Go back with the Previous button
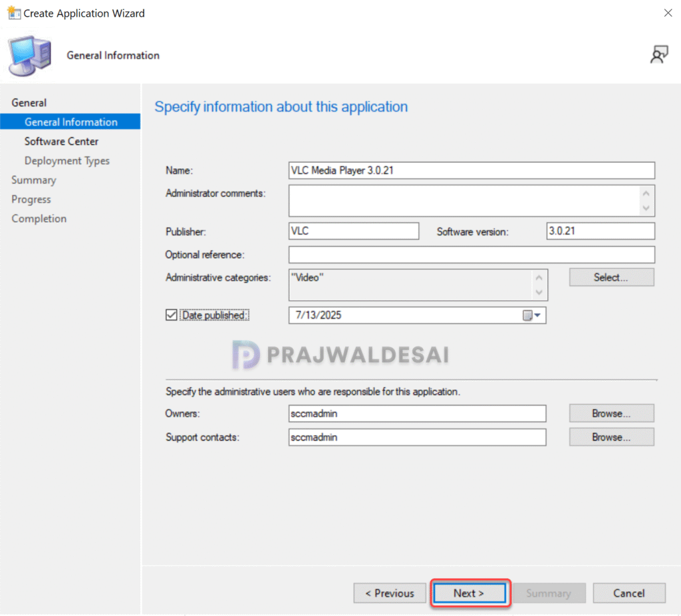681x616 pixels. [x=390, y=593]
